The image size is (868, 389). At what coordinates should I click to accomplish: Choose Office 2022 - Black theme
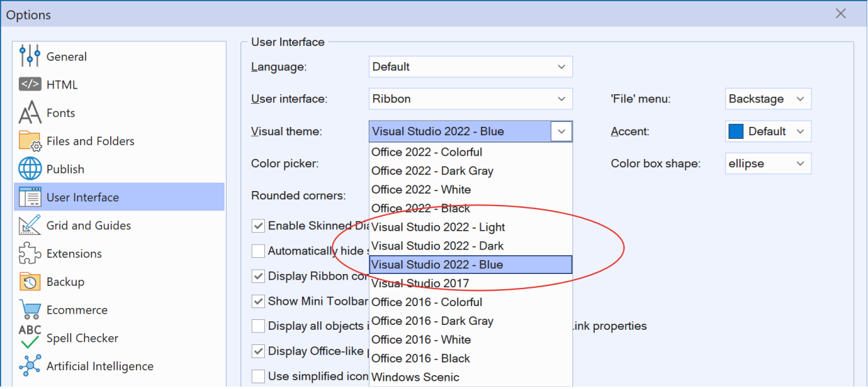pyautogui.click(x=471, y=208)
